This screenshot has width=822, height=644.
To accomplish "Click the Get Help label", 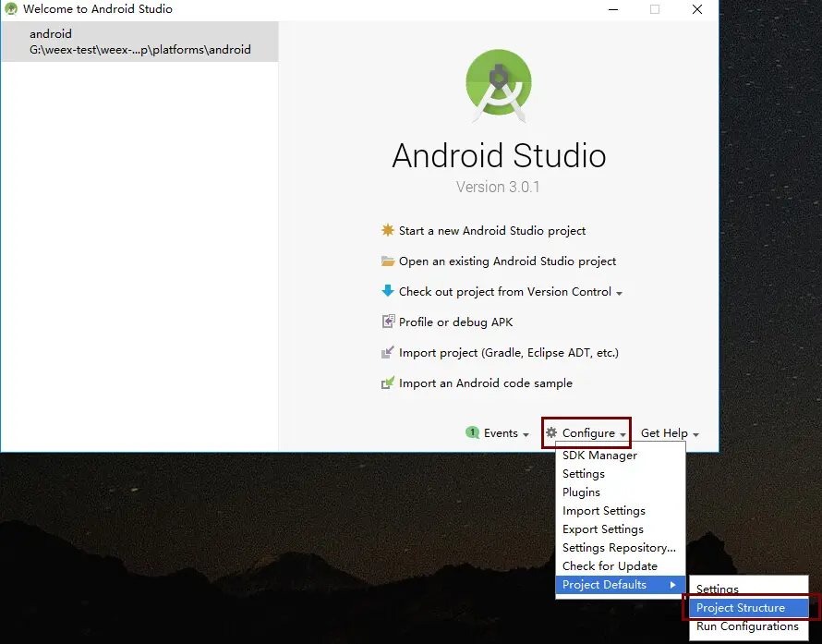I will (664, 432).
